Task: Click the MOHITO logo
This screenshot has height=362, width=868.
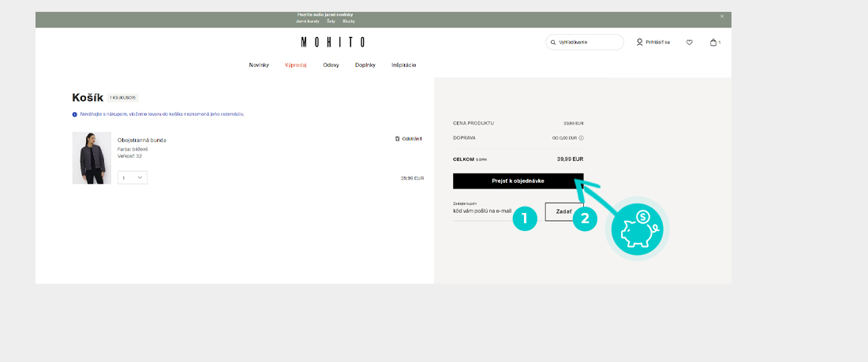Action: (x=332, y=43)
